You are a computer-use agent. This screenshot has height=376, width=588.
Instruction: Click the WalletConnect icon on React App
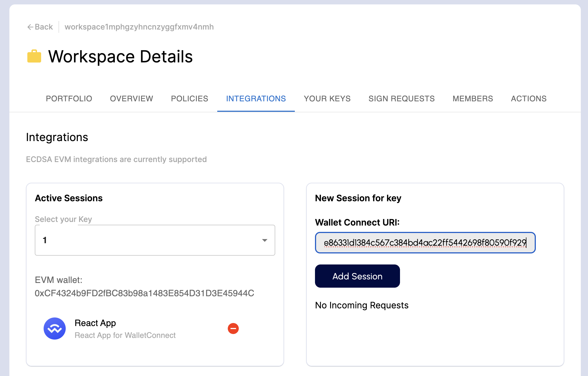point(54,328)
